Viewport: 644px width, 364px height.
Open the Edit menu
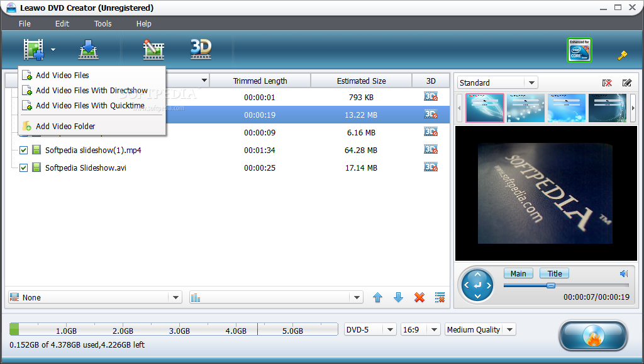click(x=62, y=24)
